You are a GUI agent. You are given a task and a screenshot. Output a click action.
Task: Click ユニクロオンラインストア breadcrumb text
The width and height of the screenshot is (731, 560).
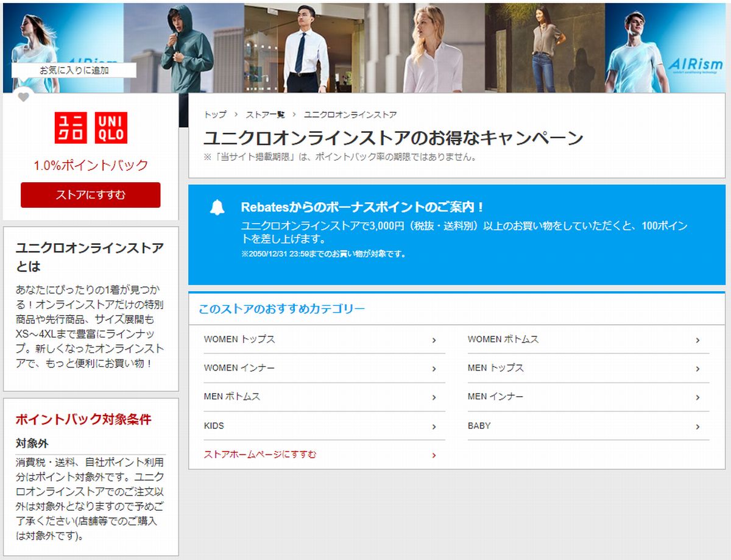click(350, 115)
